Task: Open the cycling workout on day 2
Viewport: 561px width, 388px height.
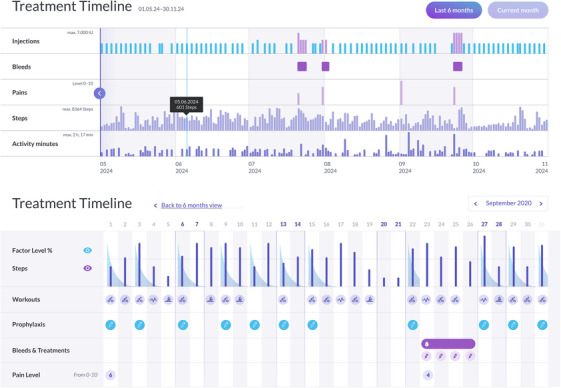Action: (125, 300)
